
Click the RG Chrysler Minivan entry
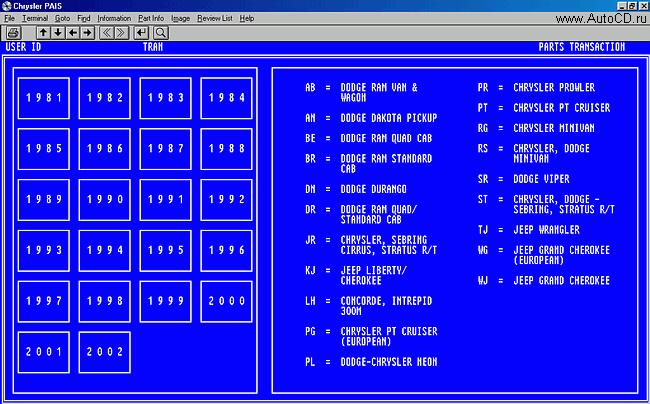(x=536, y=128)
